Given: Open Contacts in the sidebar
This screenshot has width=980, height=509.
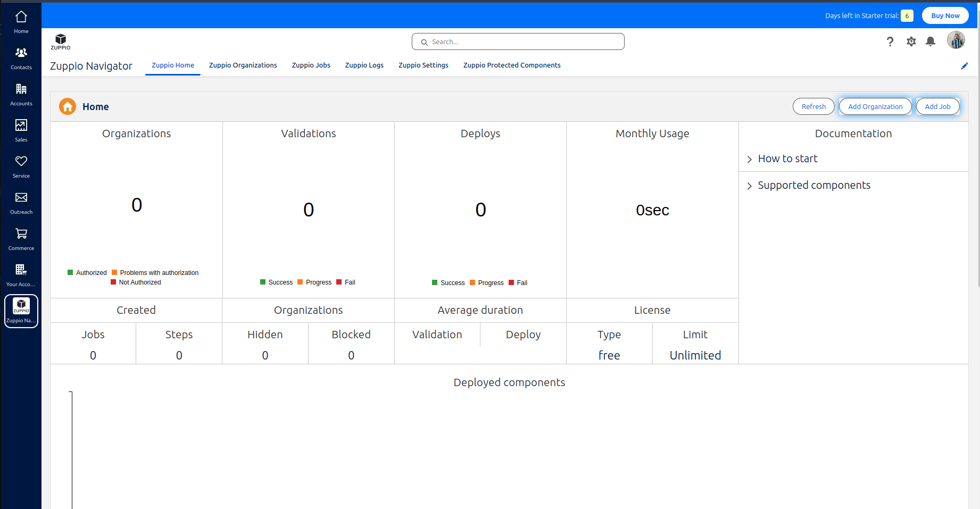Looking at the screenshot, I should pos(21,58).
